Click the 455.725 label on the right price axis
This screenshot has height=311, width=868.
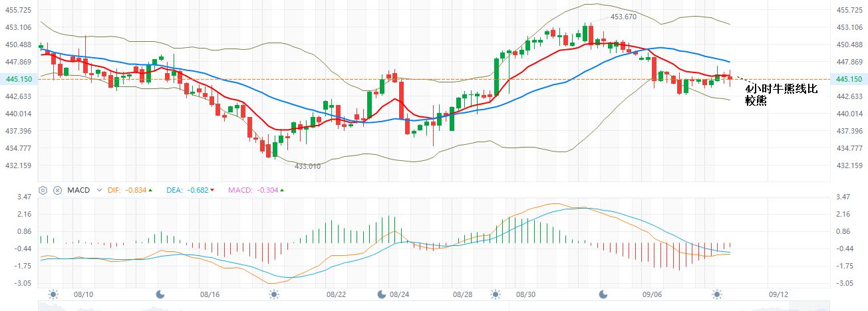(849, 10)
